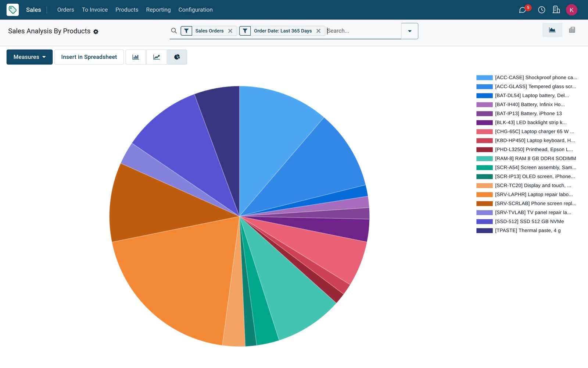Open the Products menu

[127, 10]
